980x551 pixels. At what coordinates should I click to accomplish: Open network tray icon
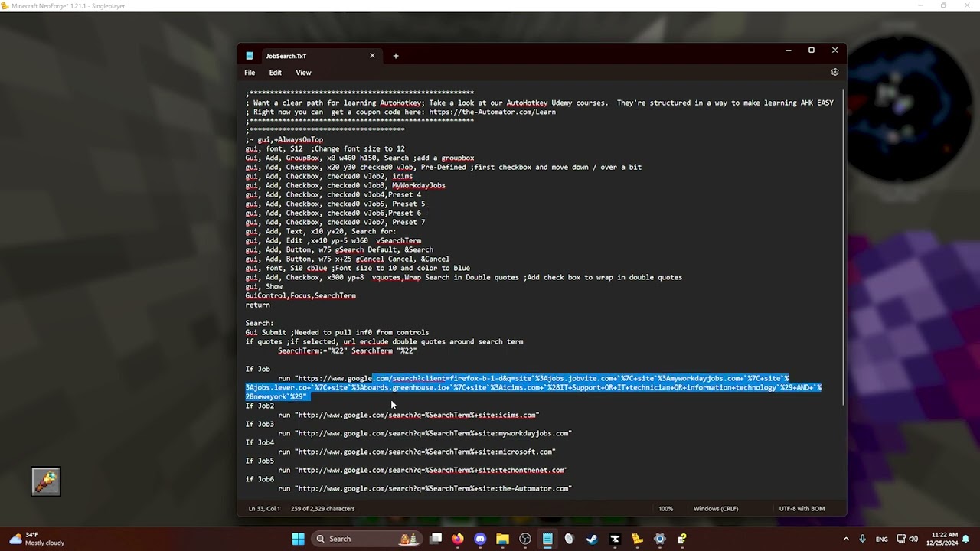[901, 539]
